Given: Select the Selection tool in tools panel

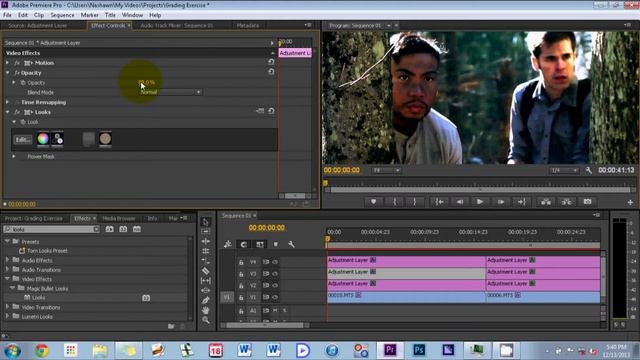Looking at the screenshot, I should [206, 222].
